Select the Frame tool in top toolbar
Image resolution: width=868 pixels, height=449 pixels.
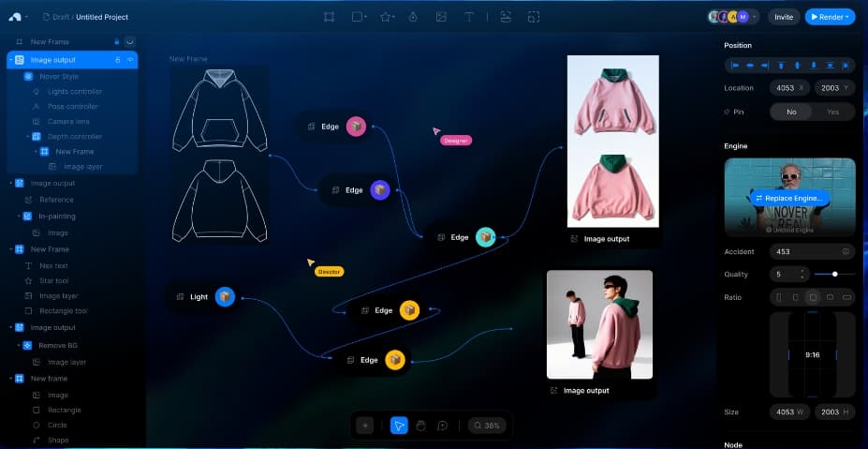pos(329,17)
